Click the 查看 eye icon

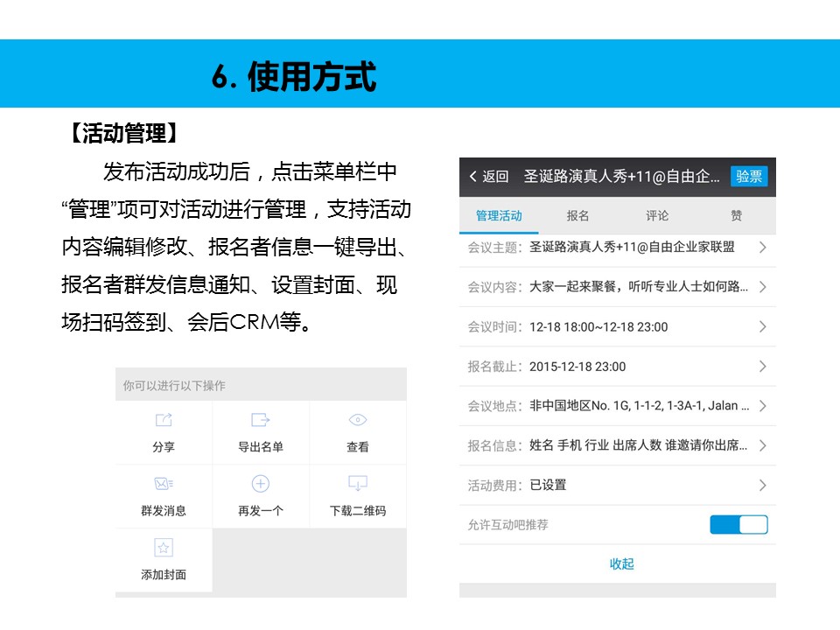(x=357, y=421)
